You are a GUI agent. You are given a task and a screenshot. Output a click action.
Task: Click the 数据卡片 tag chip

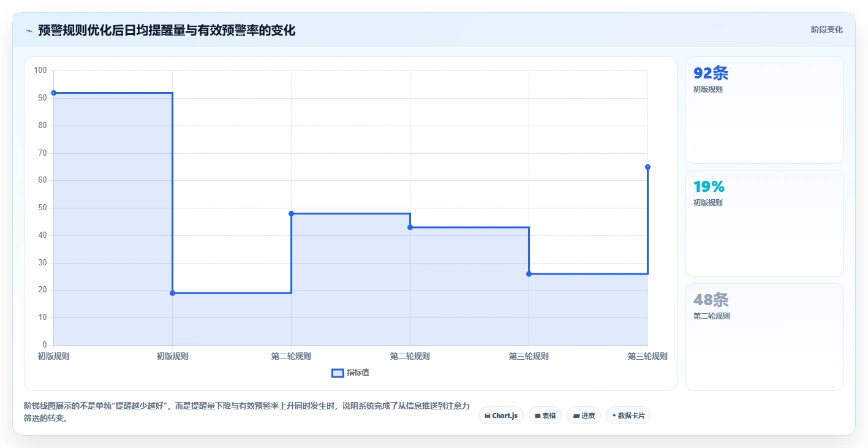628,416
